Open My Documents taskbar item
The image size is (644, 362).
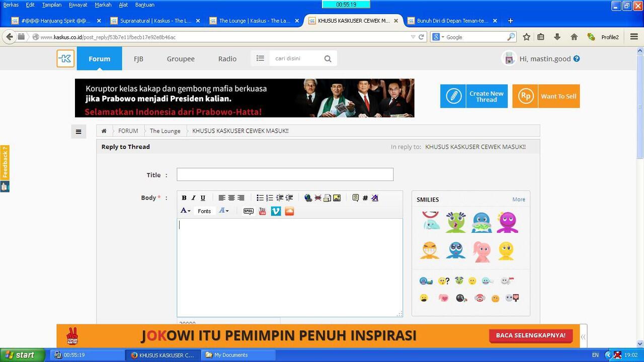coord(239,355)
